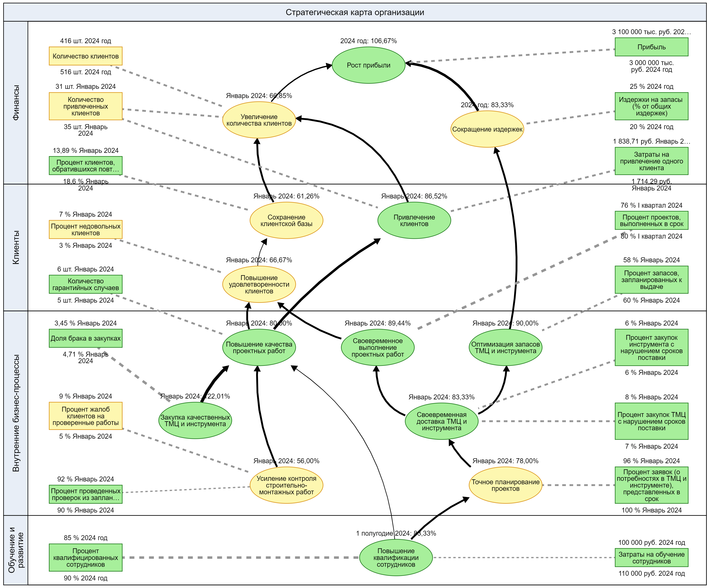Click 'Закупка качественных ТМЦ и инструмента' ellipse
This screenshot has height=588, width=710.
[x=195, y=421]
